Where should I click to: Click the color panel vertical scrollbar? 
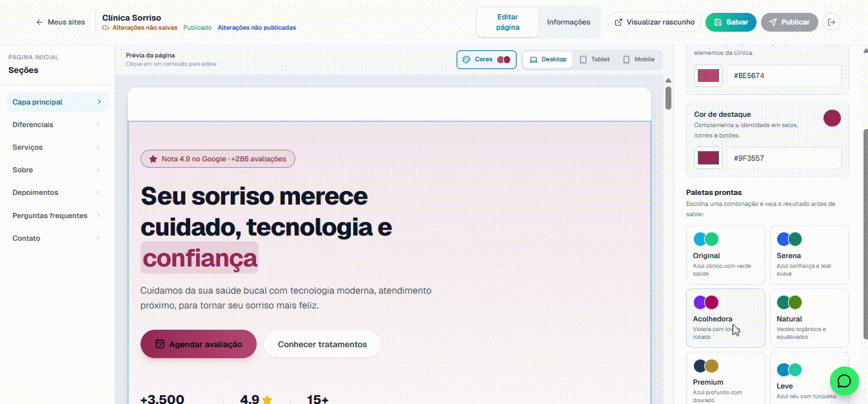[x=865, y=234]
